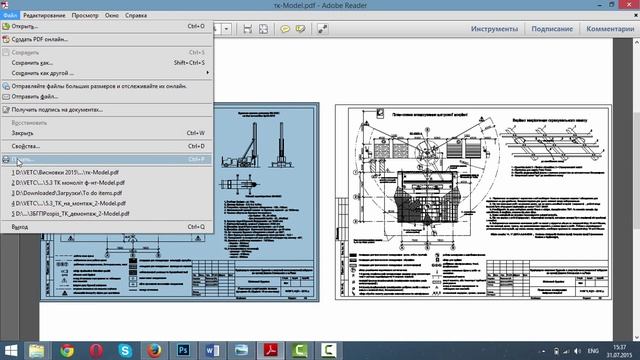640x360 pixels.
Task: Open the zoom level dropdown arrow
Action: click(x=227, y=29)
